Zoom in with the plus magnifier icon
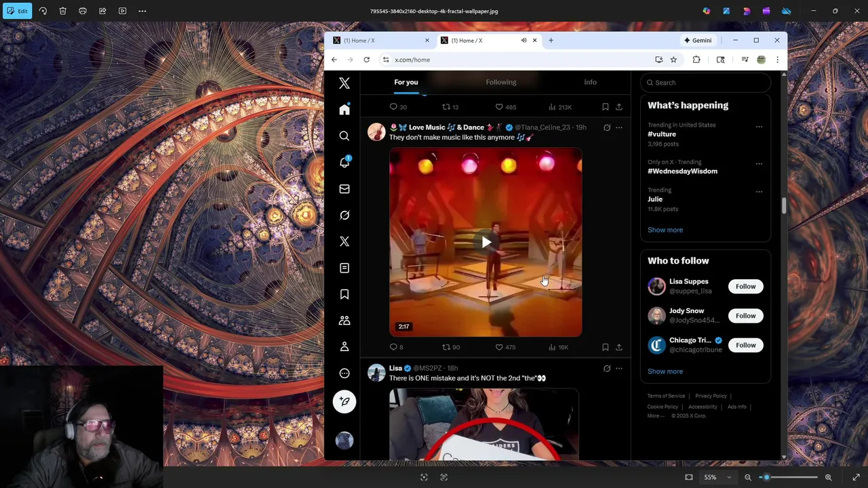Viewport: 868px width, 488px height. point(828,477)
